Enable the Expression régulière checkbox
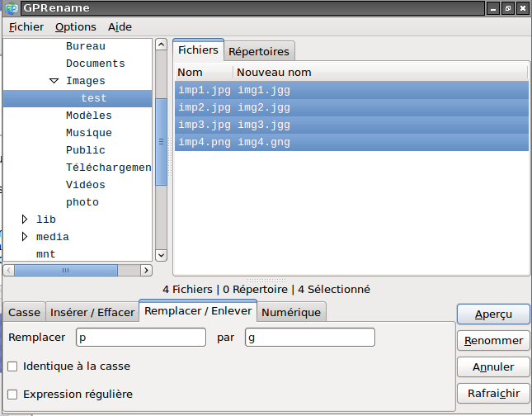Image resolution: width=532 pixels, height=416 pixels. point(12,394)
